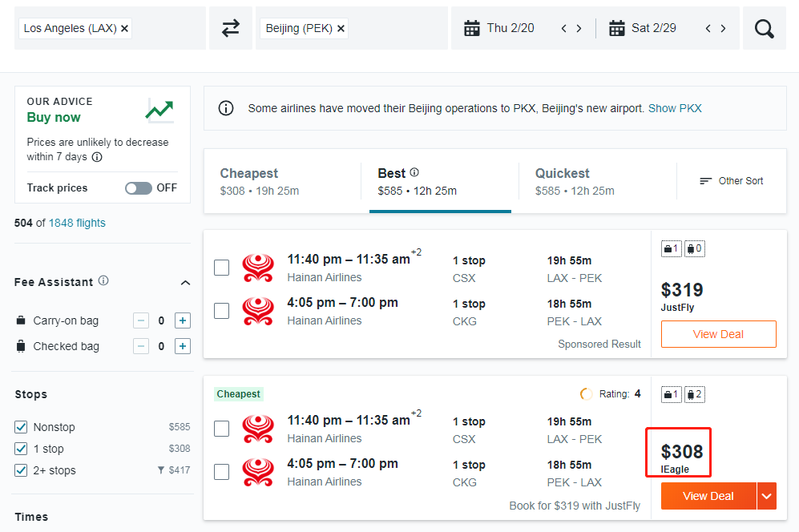Uncheck the 2+ stops filter
Viewport: 799px width, 532px height.
tap(22, 470)
